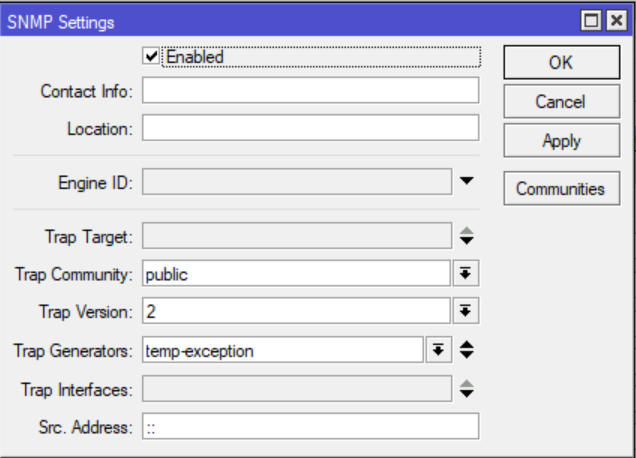Click the Contact Info text field
Screen dimensions: 636x458
310,91
